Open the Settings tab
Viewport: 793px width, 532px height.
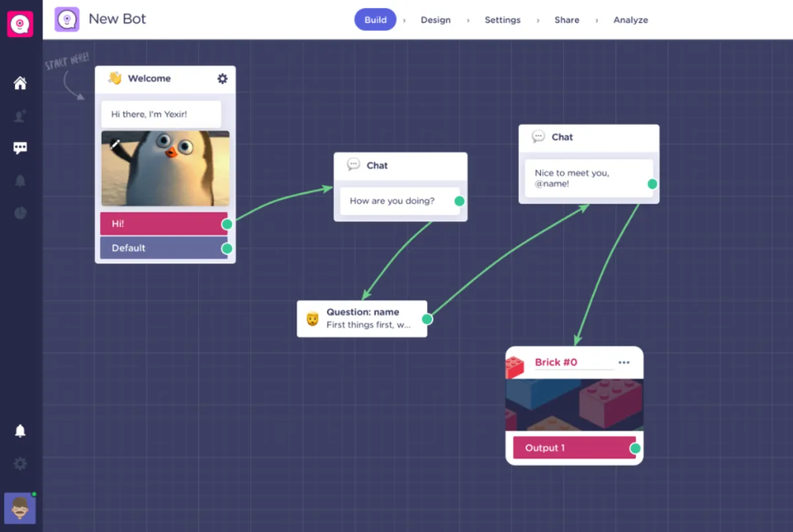pos(502,20)
